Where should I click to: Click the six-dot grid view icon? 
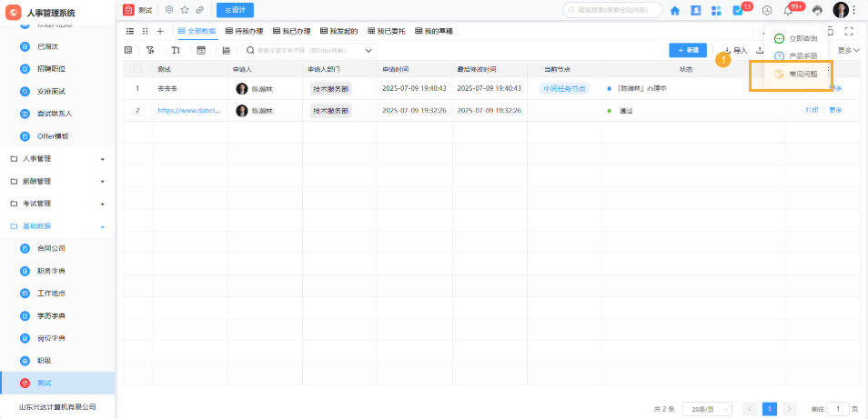pyautogui.click(x=145, y=31)
